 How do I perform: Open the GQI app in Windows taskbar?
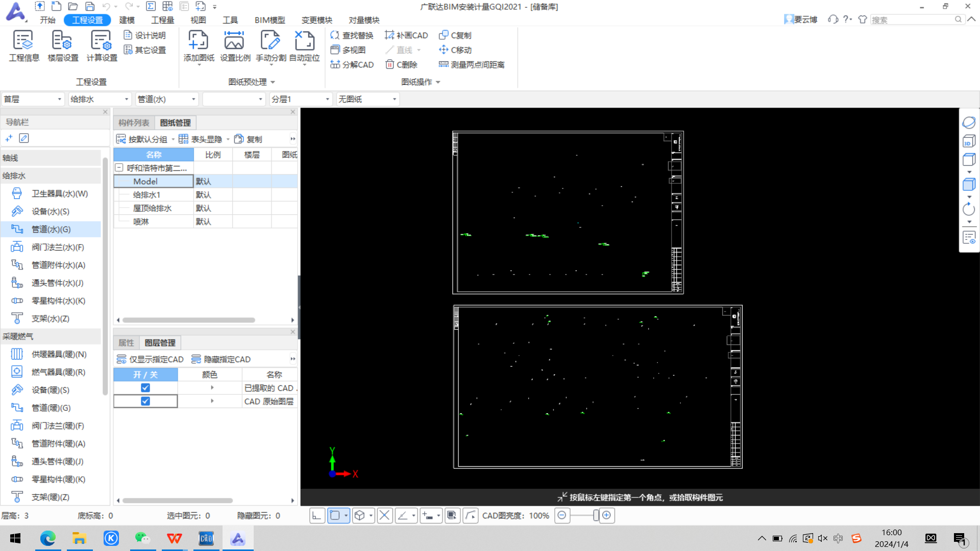click(238, 538)
